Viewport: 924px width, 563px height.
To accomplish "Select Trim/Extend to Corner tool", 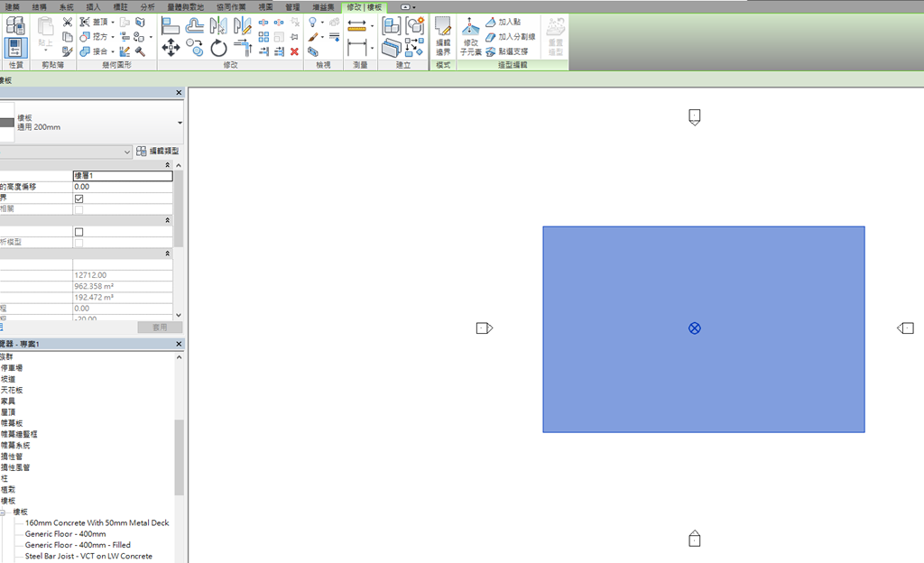I will click(x=242, y=48).
